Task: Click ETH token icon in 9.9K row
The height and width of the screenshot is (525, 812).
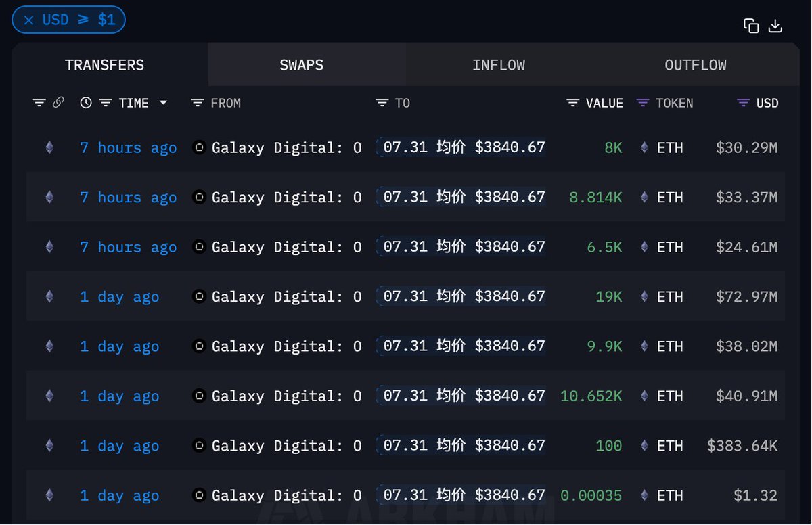Action: (x=644, y=346)
